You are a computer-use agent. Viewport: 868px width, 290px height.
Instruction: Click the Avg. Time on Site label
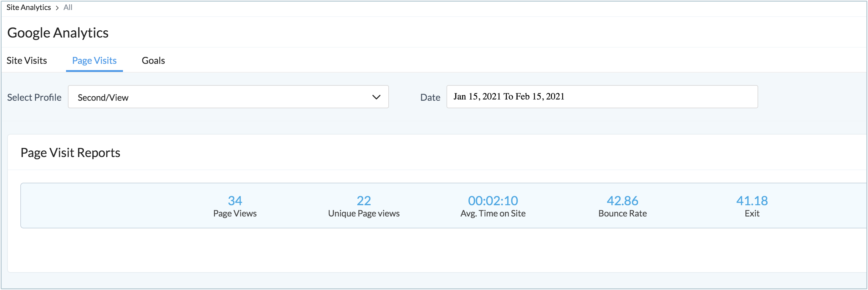[x=493, y=214]
